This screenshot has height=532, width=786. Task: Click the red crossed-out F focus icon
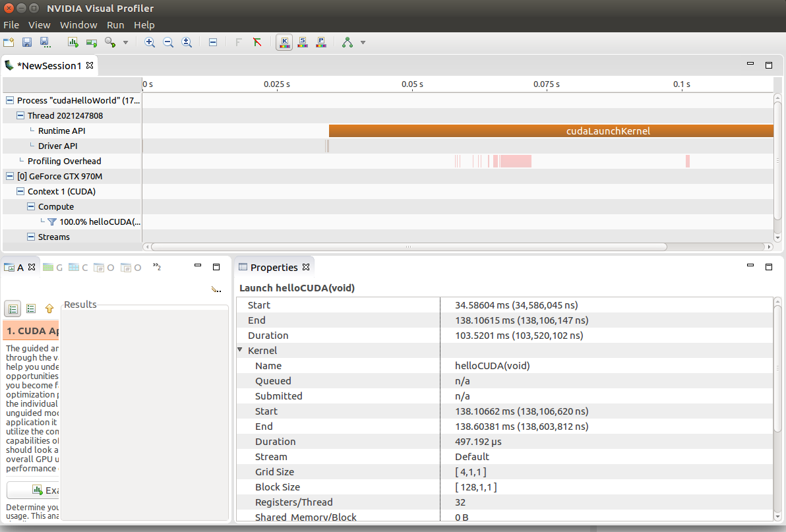[x=257, y=43]
